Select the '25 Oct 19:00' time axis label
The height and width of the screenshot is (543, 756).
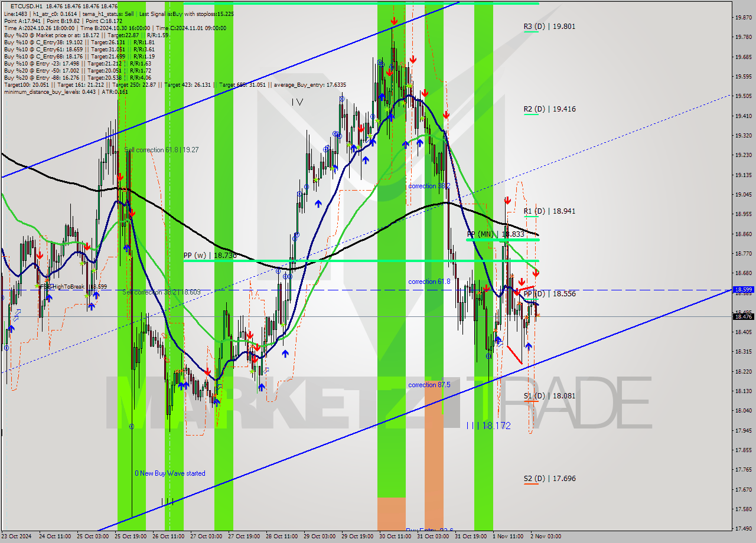pos(130,537)
